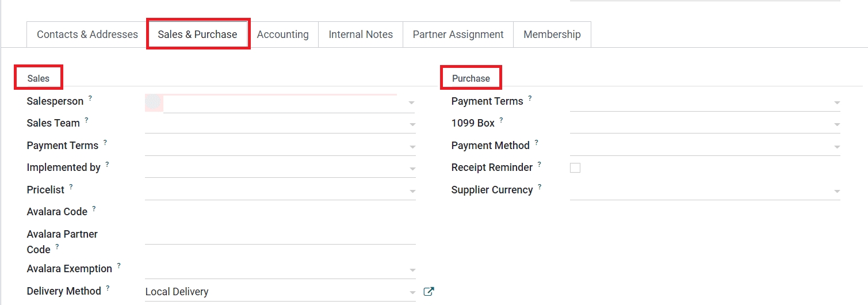Click the Salesperson help question mark

pyautogui.click(x=90, y=98)
